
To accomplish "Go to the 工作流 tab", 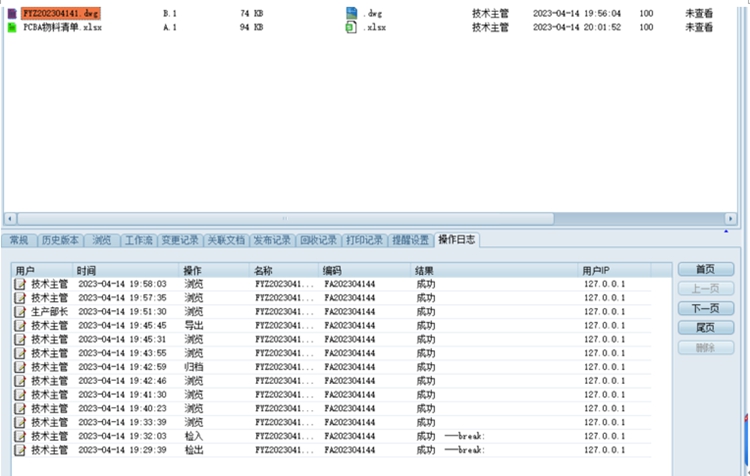I will click(x=138, y=240).
